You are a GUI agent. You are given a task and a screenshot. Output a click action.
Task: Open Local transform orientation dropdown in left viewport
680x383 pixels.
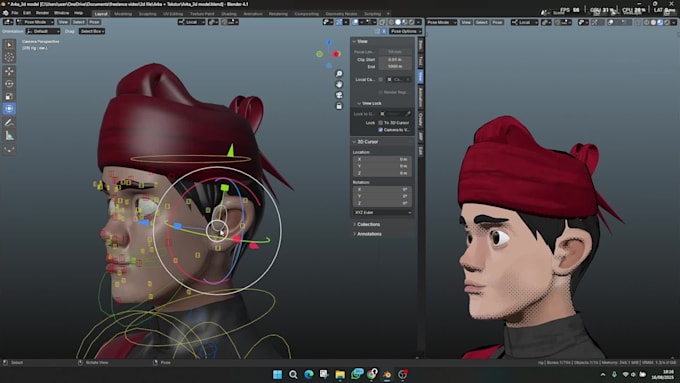(191, 22)
